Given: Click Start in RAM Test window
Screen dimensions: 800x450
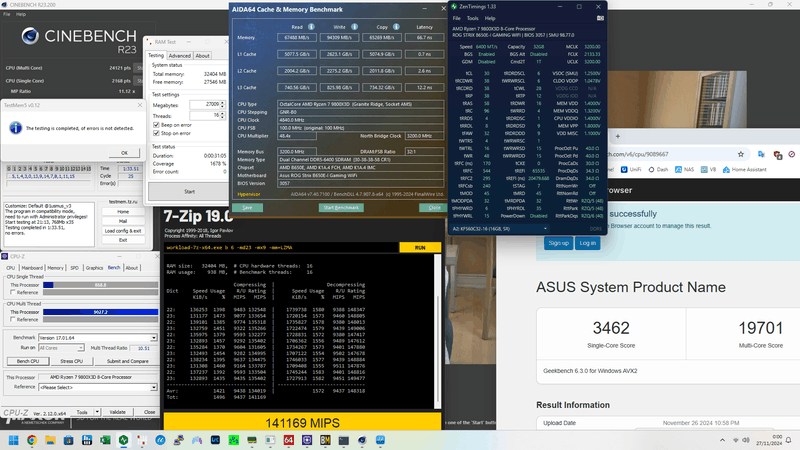Looking at the screenshot, I should 189,191.
